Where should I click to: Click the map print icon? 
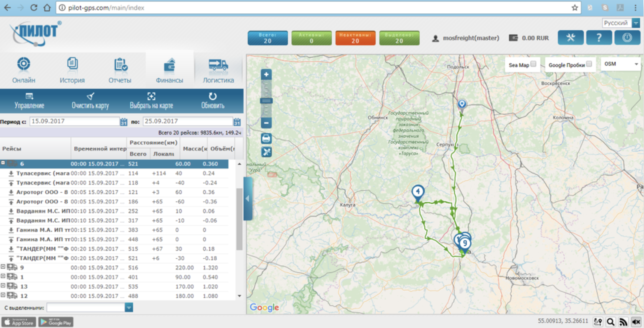(266, 139)
